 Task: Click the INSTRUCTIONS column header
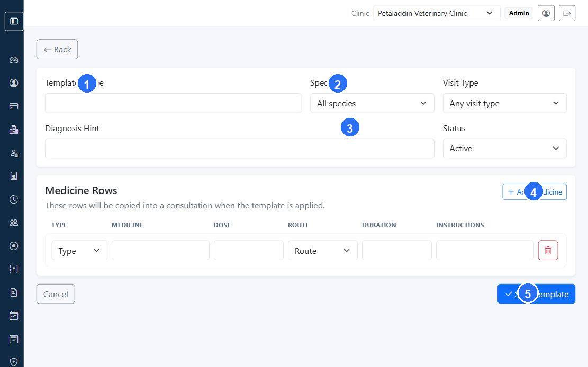(x=460, y=225)
